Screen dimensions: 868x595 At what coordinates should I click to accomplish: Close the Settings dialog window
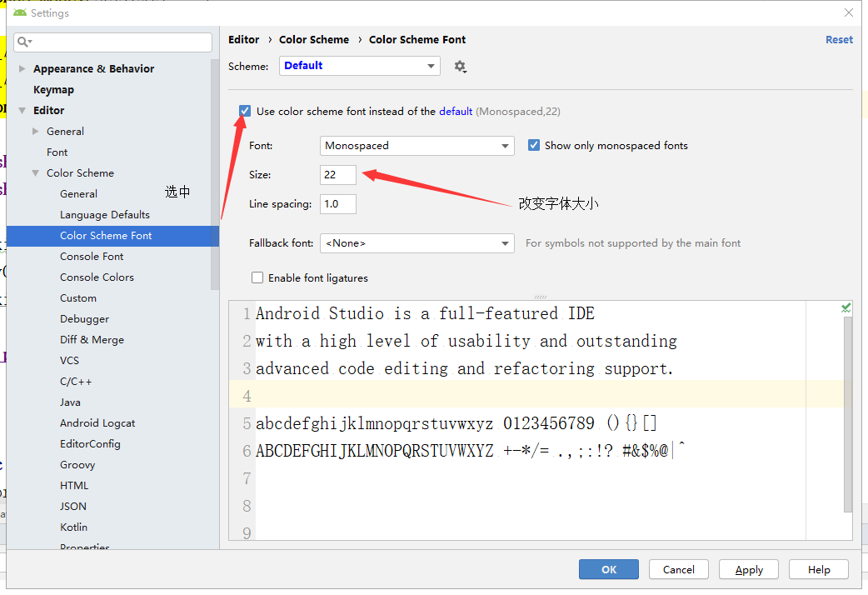[849, 13]
